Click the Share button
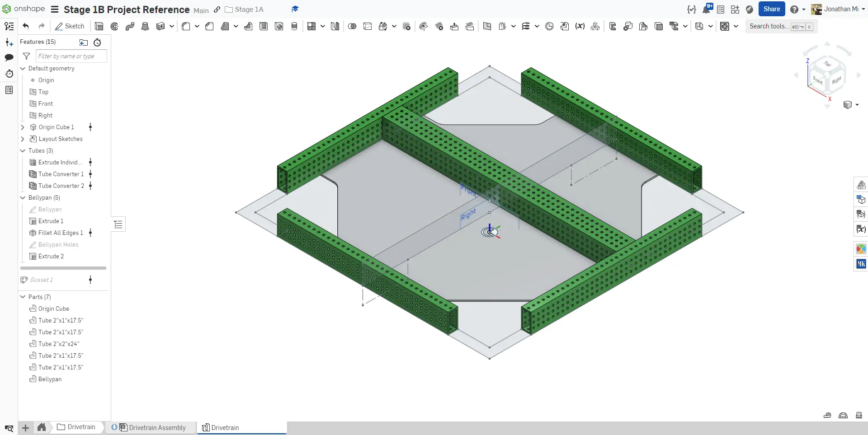The height and width of the screenshot is (435, 868). (x=771, y=9)
